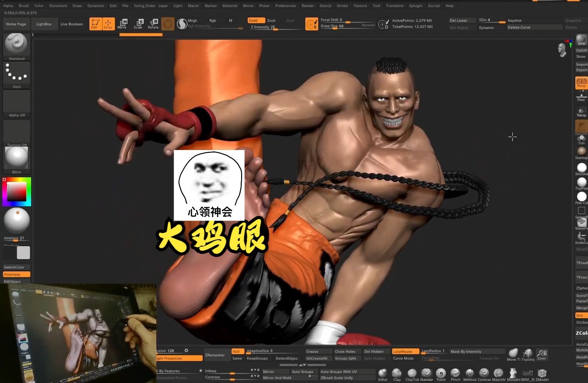
Task: Pick the ClayTubes brush icon
Action: point(412,375)
